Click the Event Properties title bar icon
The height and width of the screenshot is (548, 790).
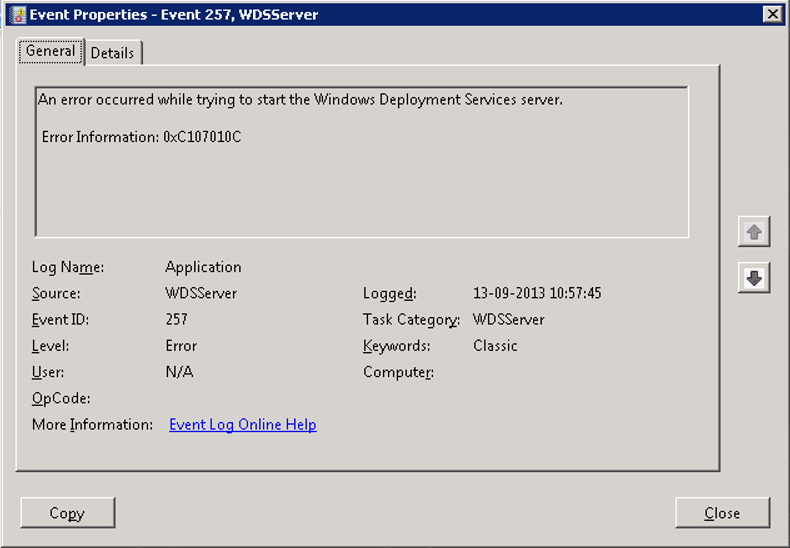pos(16,14)
